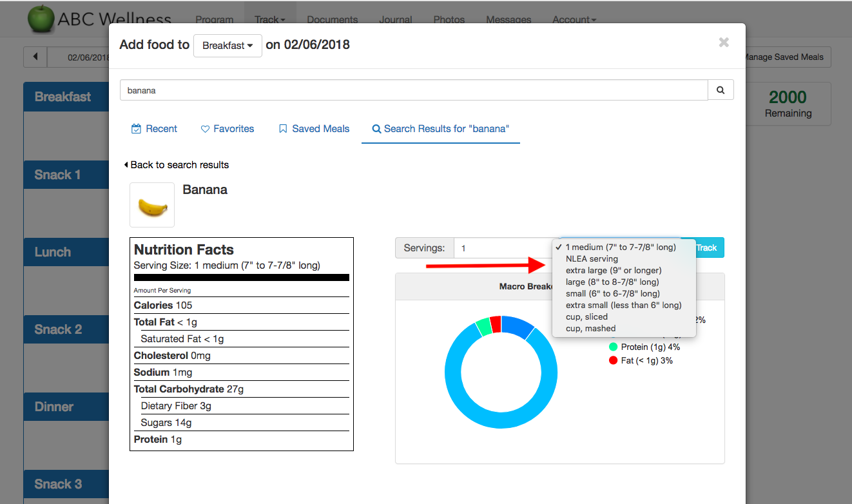Choose the "cup, mashed" serving size
852x504 pixels.
click(x=590, y=329)
